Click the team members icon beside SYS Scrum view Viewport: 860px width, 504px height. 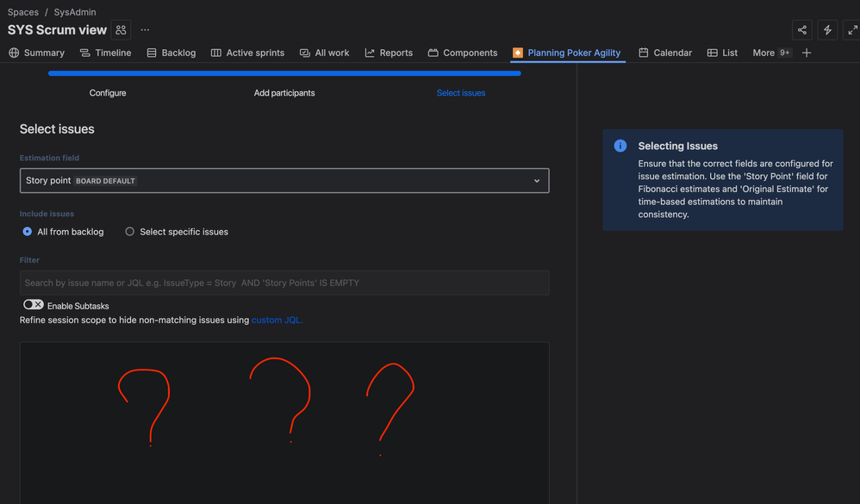(x=121, y=30)
